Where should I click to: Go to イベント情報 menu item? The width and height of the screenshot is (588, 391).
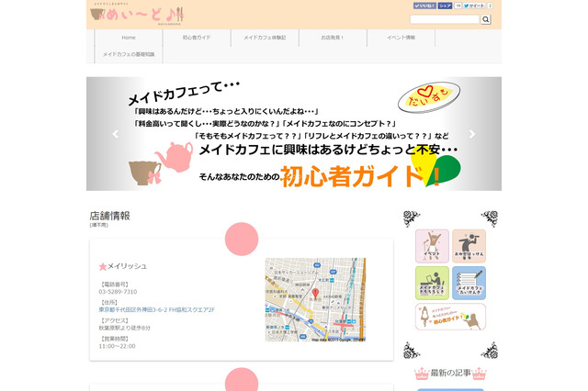(401, 38)
